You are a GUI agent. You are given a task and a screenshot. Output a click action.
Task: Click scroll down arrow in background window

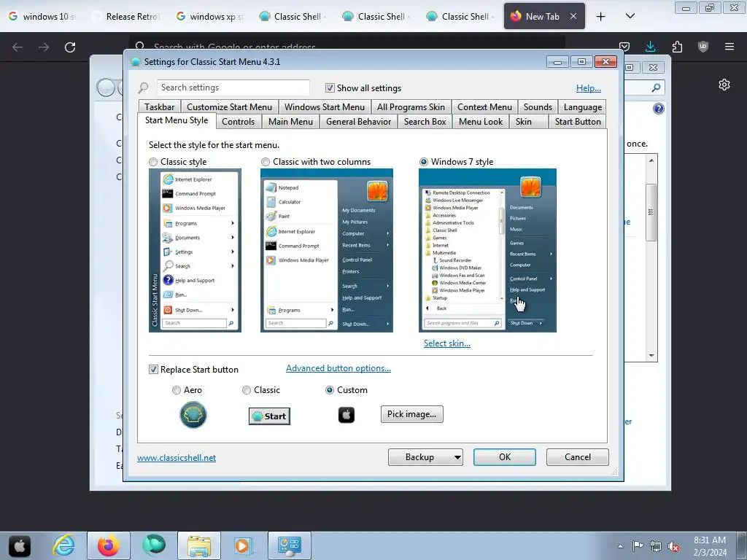click(651, 356)
